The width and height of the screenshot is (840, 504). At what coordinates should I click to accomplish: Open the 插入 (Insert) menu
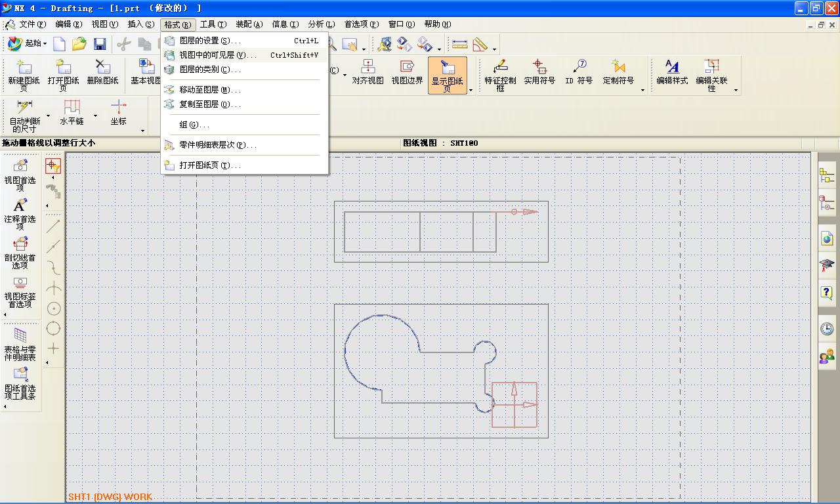[x=140, y=24]
